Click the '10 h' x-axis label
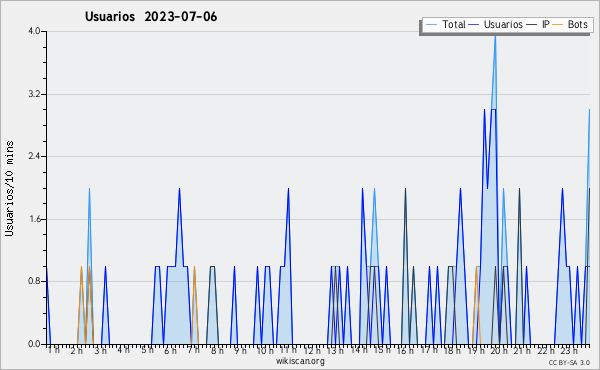The image size is (600, 370). coord(265,350)
